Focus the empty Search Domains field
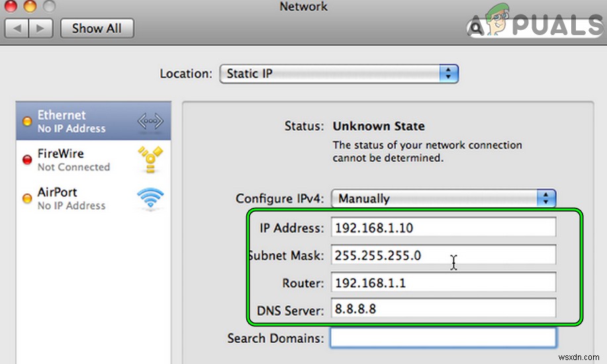 (443, 338)
